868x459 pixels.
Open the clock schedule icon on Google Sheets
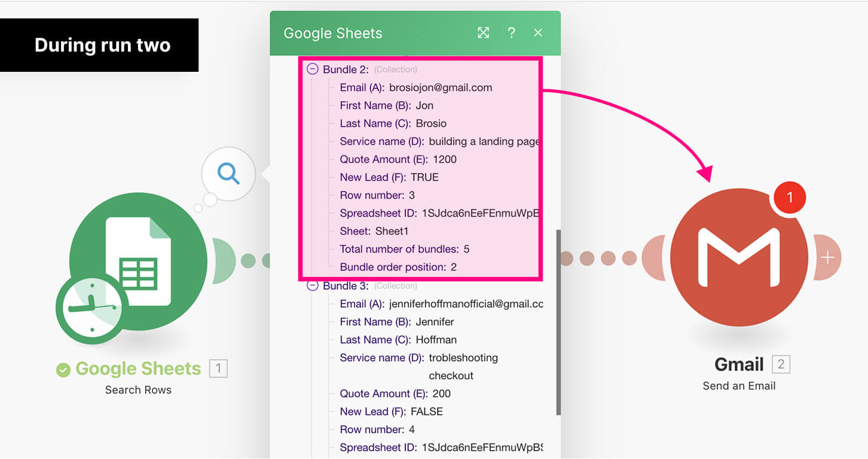[91, 309]
